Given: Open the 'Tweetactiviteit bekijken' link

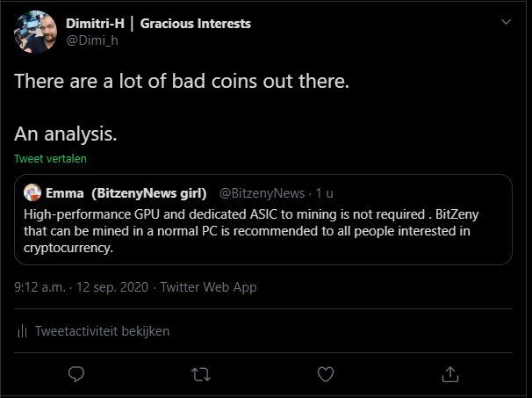Looking at the screenshot, I should (x=102, y=331).
